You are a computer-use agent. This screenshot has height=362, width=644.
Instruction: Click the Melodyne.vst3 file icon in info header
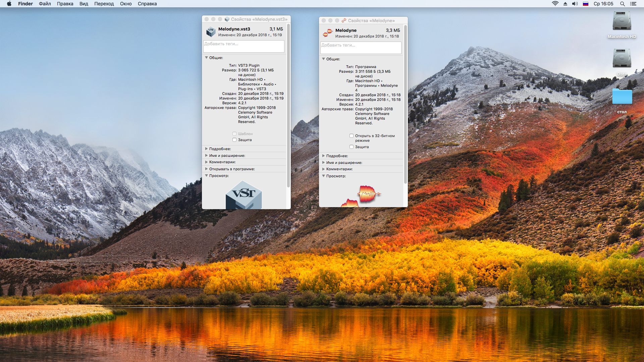(x=211, y=32)
